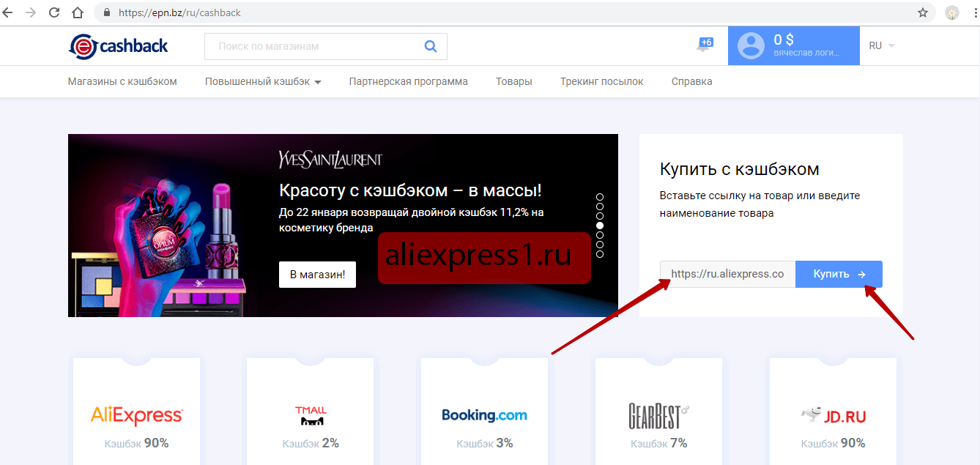The height and width of the screenshot is (465, 980).
Task: Open the Booking.com store card
Action: (484, 412)
